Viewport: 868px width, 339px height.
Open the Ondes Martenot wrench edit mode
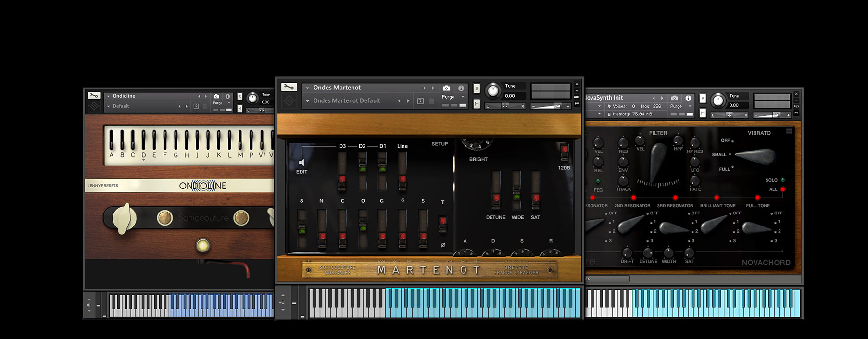click(289, 87)
